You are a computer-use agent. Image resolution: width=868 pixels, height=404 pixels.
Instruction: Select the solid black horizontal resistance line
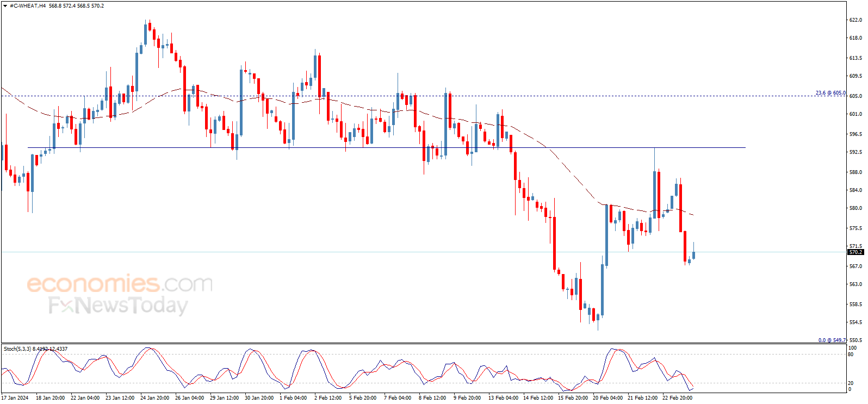point(387,147)
